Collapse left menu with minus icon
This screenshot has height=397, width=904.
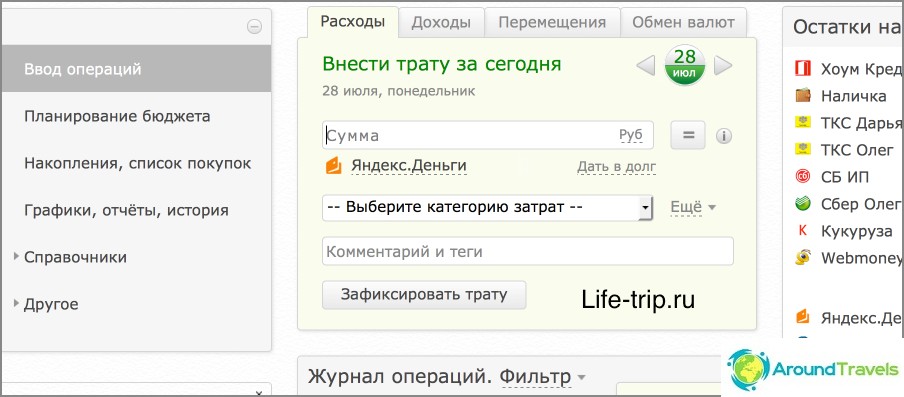pyautogui.click(x=254, y=27)
